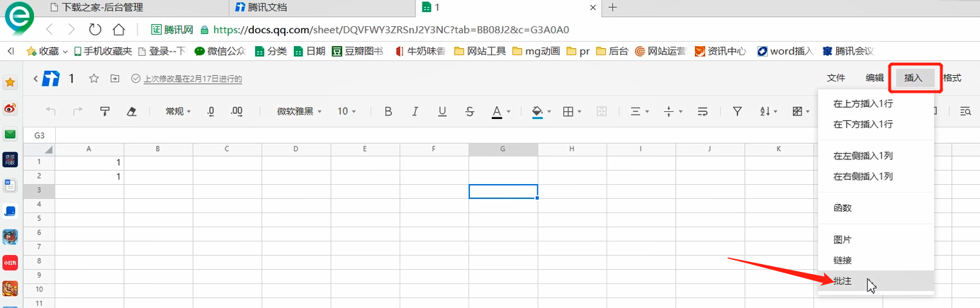Open the 文件 menu
This screenshot has height=308, width=980.
(x=836, y=79)
